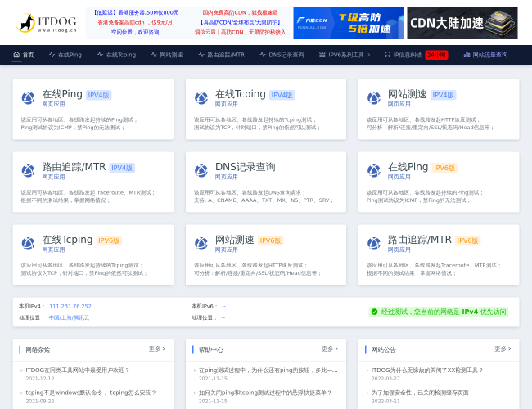This screenshot has width=532, height=409.
Task: Open 网站流量查询 in navigation bar
Action: 485,55
